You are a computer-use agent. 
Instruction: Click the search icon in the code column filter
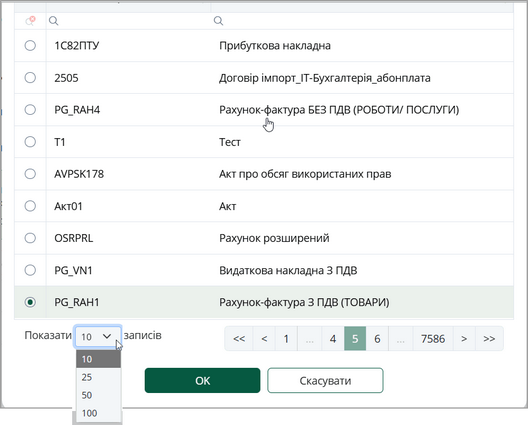coord(53,21)
